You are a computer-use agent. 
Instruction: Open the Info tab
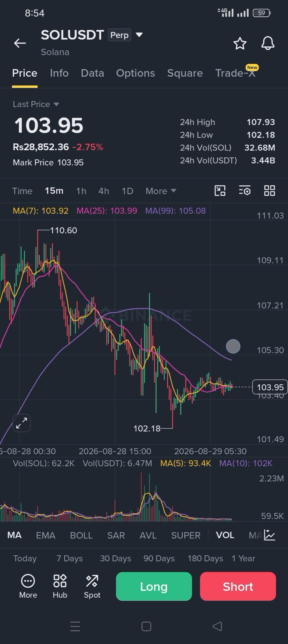point(59,73)
